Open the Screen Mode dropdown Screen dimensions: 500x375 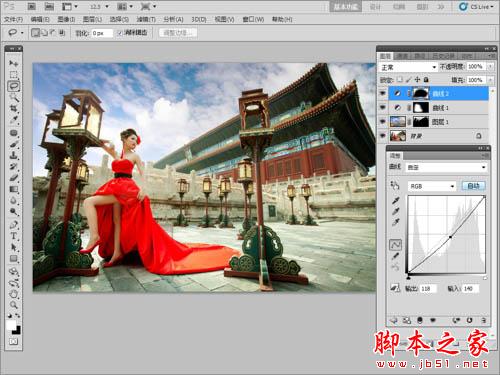pyautogui.click(x=148, y=6)
